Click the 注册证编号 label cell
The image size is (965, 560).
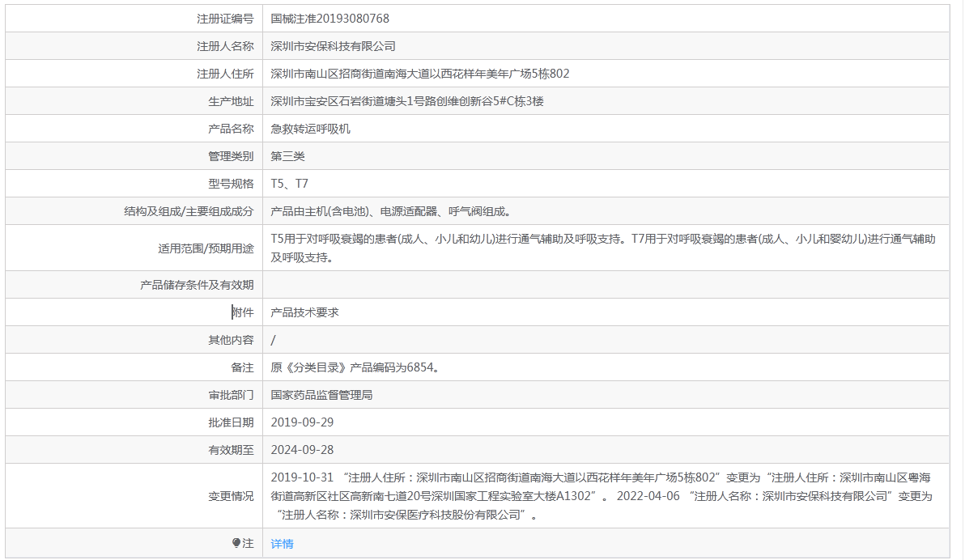(225, 19)
